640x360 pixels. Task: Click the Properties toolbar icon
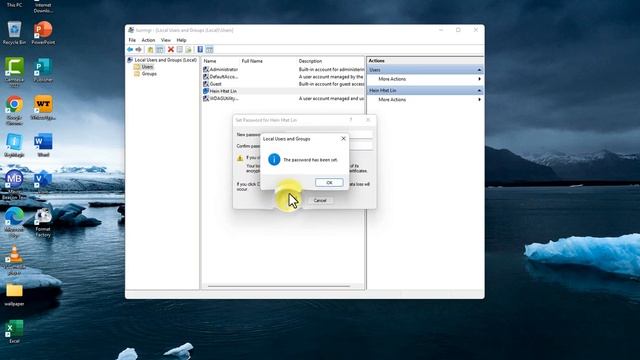180,49
